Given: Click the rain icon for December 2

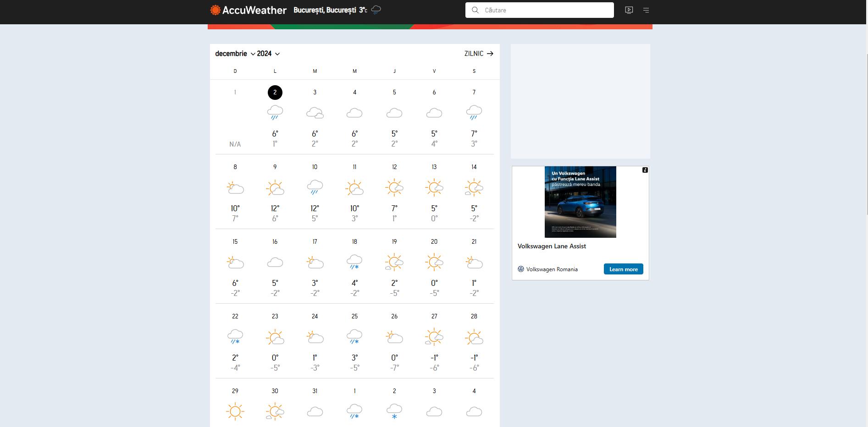Looking at the screenshot, I should click(x=275, y=113).
